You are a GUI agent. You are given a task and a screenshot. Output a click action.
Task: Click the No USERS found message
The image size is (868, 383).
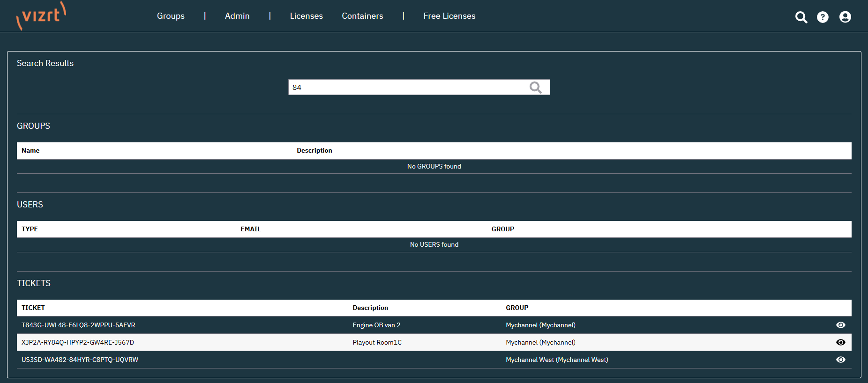tap(434, 244)
